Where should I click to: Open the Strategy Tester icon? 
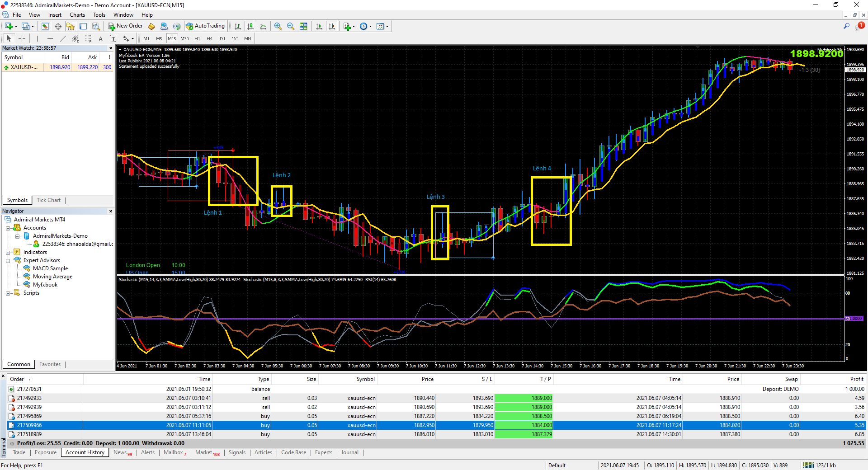(96, 26)
